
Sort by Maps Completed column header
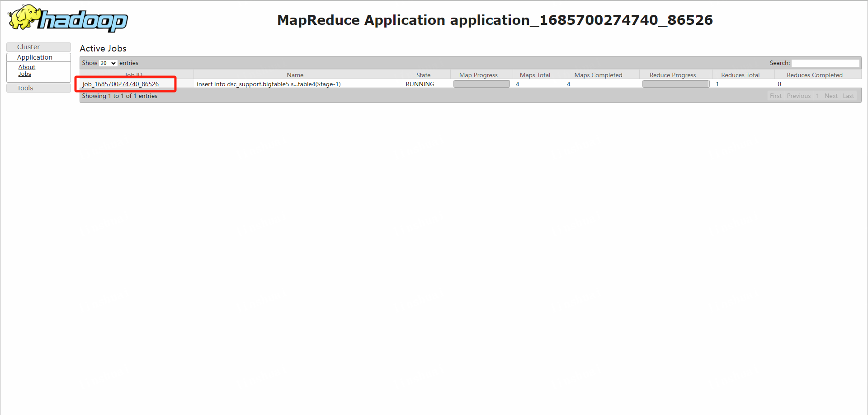coord(598,75)
